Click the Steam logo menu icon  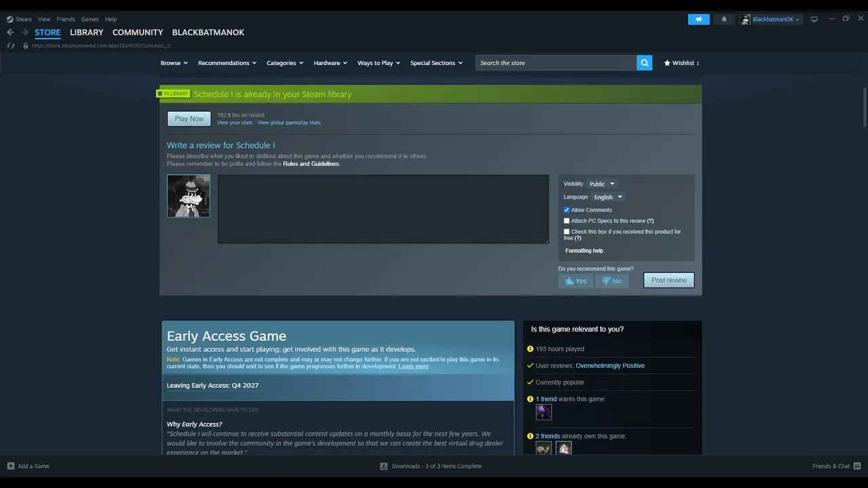point(10,19)
